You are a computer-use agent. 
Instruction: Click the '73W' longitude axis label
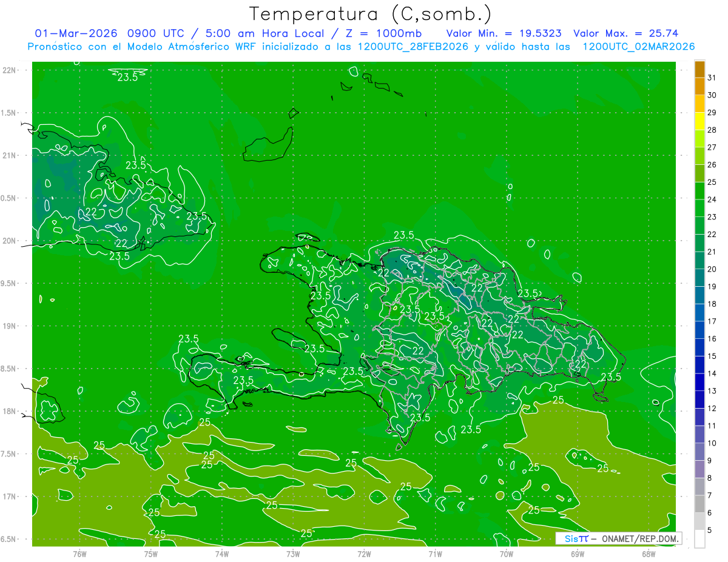[293, 554]
